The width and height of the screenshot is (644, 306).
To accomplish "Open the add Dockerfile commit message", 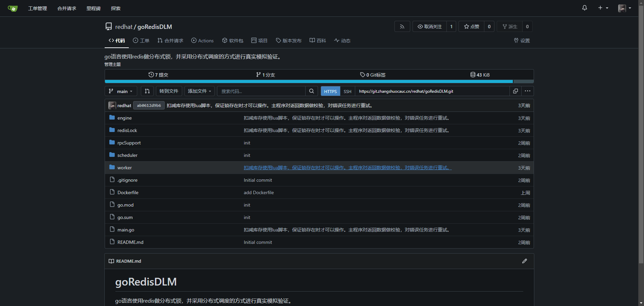I will pos(259,192).
